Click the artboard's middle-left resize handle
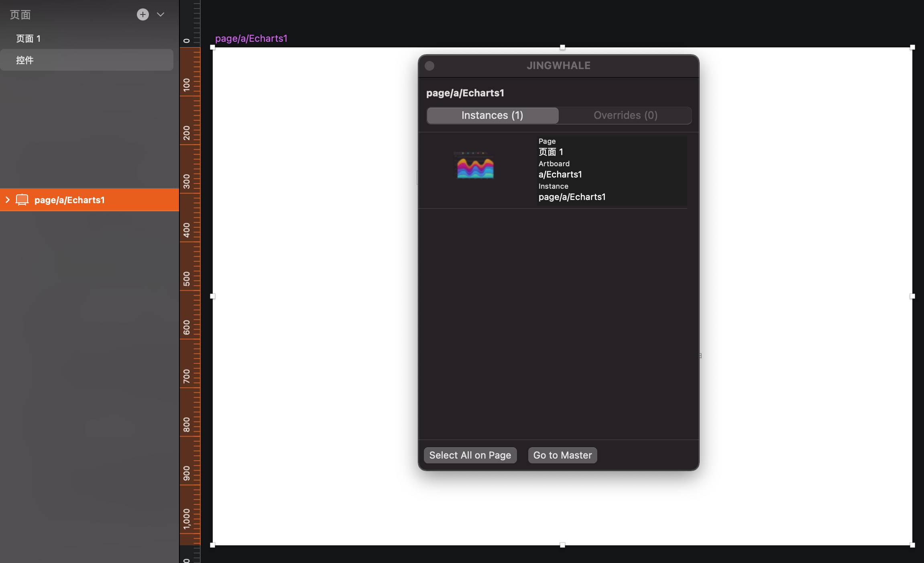This screenshot has height=563, width=924. (213, 296)
